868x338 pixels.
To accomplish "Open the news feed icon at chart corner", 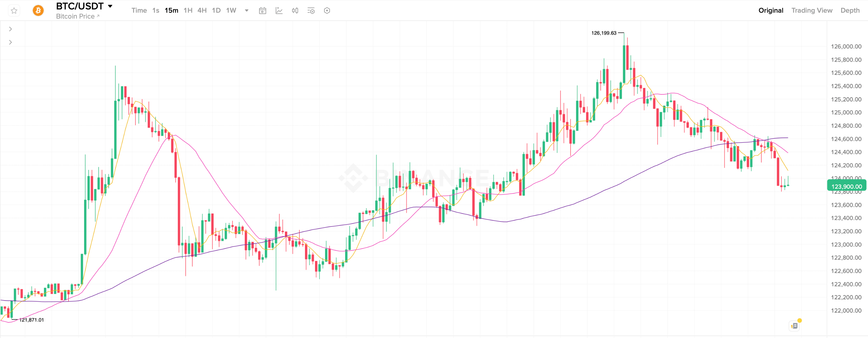I will (794, 326).
